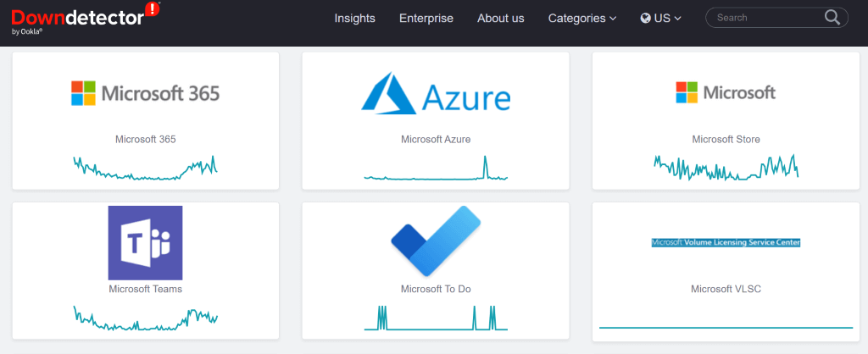
Task: Open the Microsoft Teams purple icon
Action: coord(145,242)
